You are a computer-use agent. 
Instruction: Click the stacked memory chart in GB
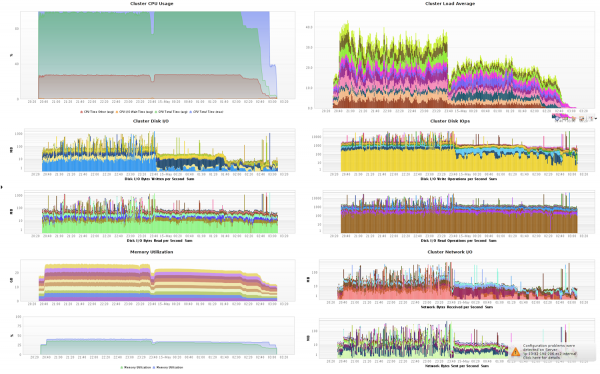(158, 281)
